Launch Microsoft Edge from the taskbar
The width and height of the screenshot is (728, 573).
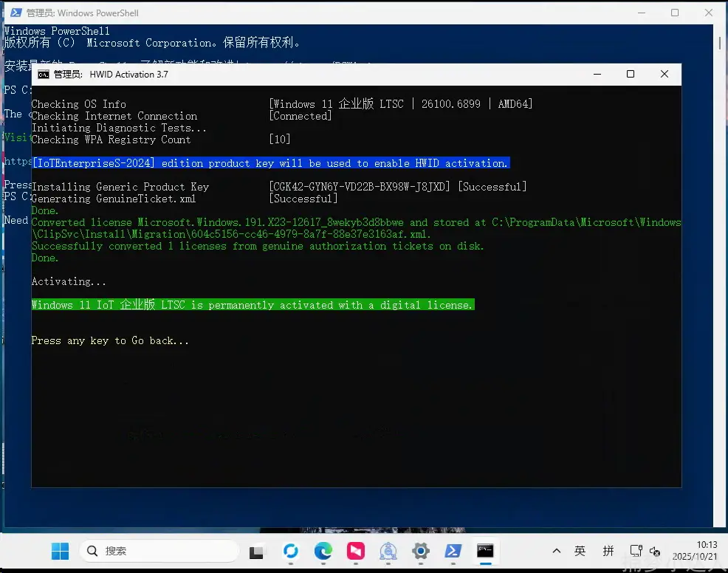click(323, 551)
